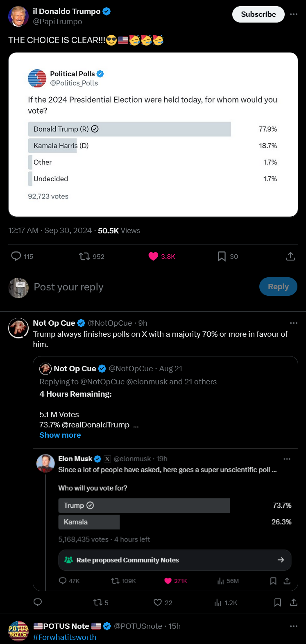Share the Not Op Cue reply
This screenshot has width=306, height=644.
[294, 603]
